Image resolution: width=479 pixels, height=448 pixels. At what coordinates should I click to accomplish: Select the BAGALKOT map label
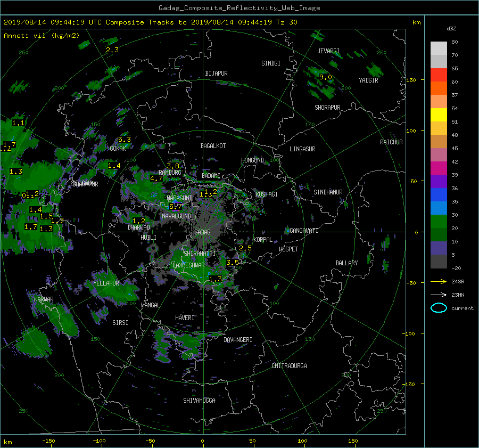[x=213, y=146]
